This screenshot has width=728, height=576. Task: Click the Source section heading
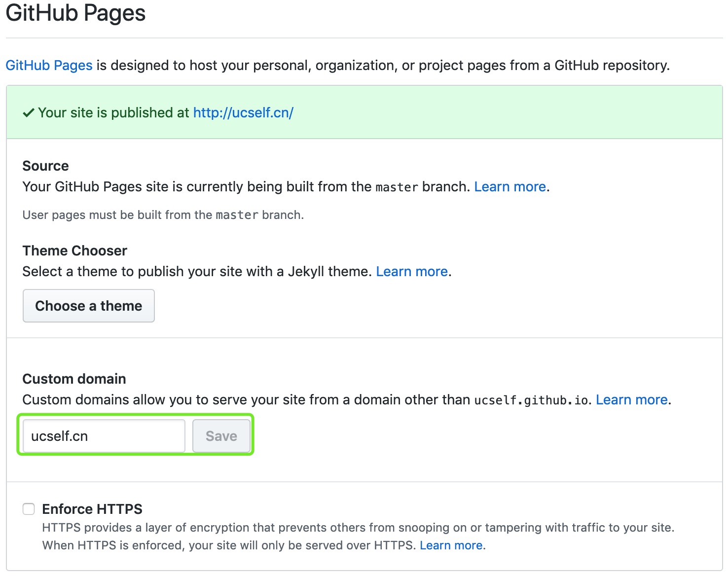[x=45, y=166]
